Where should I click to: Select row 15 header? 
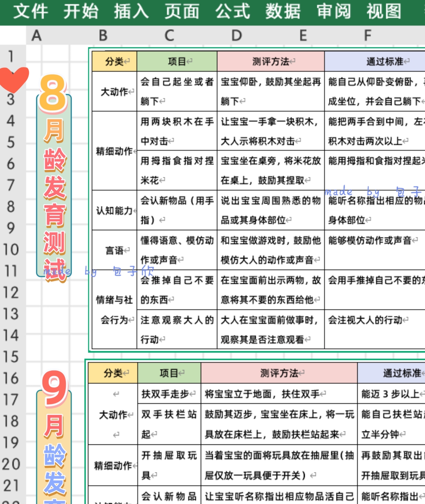pyautogui.click(x=11, y=357)
